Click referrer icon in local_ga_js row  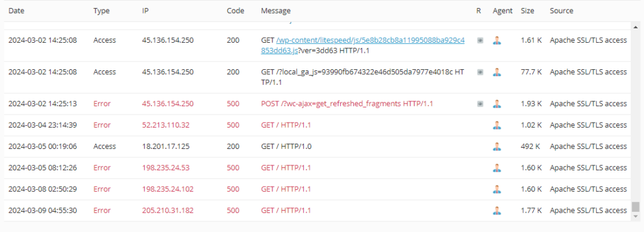(x=480, y=72)
